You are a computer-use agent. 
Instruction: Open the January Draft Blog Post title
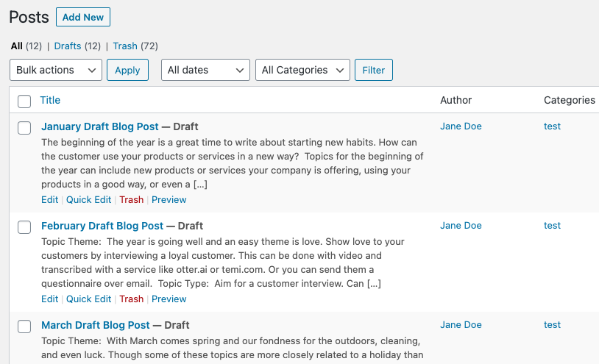[100, 126]
